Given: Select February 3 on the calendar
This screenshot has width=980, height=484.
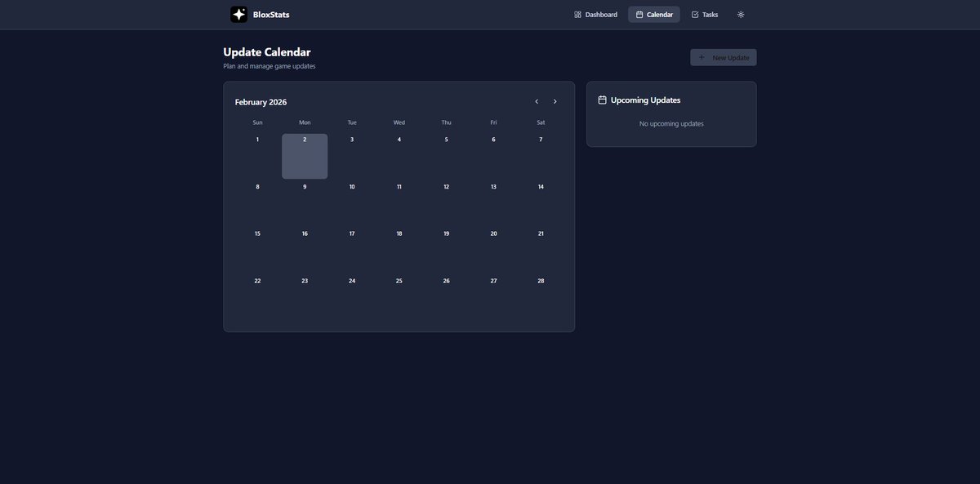Looking at the screenshot, I should [x=352, y=157].
